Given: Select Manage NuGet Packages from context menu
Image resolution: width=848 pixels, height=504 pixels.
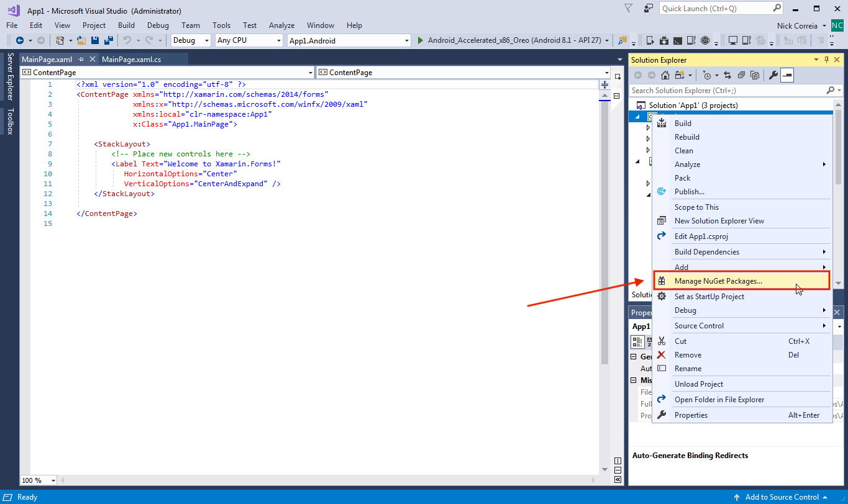Looking at the screenshot, I should tap(718, 281).
